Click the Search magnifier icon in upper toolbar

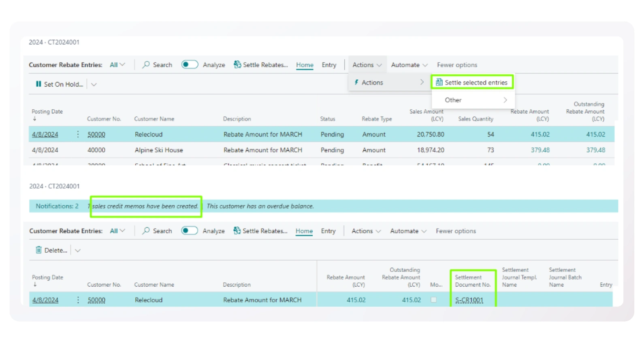click(146, 65)
